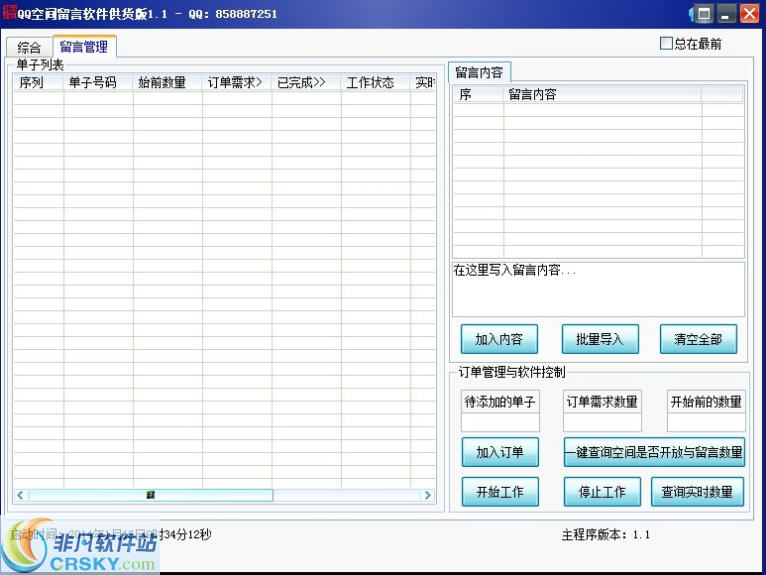Minimize the window from title bar

tap(726, 13)
